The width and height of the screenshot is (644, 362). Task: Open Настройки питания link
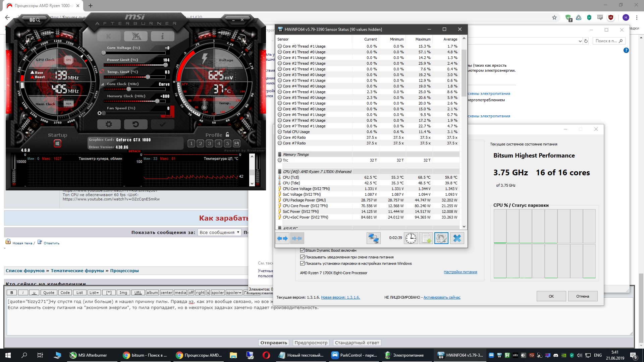pyautogui.click(x=460, y=272)
